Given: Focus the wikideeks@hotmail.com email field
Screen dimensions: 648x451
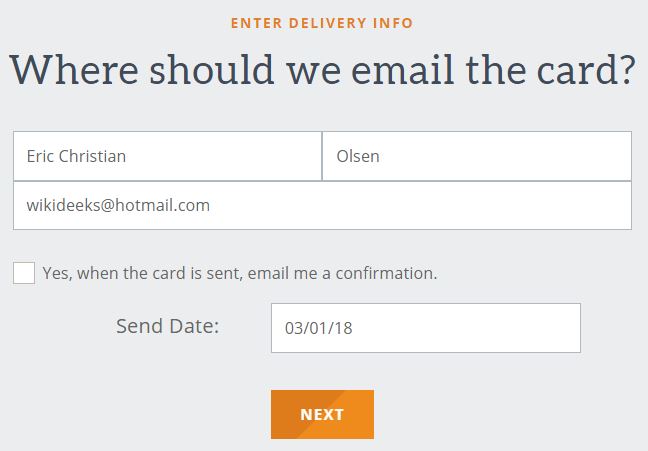Looking at the screenshot, I should click(x=322, y=205).
